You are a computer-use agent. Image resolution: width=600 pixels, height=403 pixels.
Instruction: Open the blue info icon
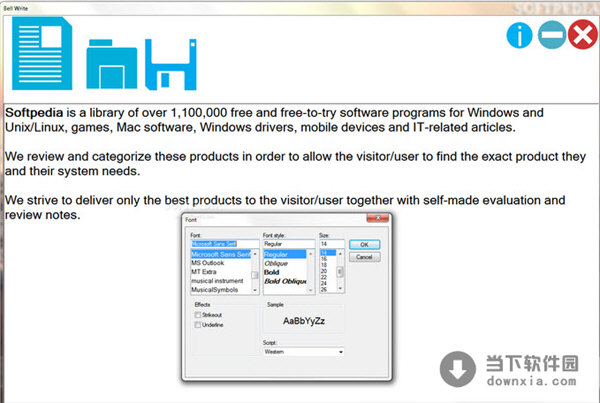(519, 35)
